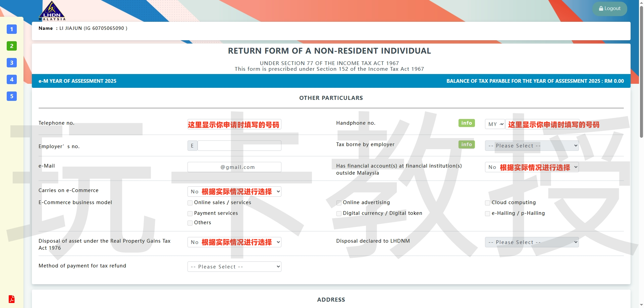644x308 pixels.
Task: Go to step 4 in the sidebar
Action: coord(12,79)
